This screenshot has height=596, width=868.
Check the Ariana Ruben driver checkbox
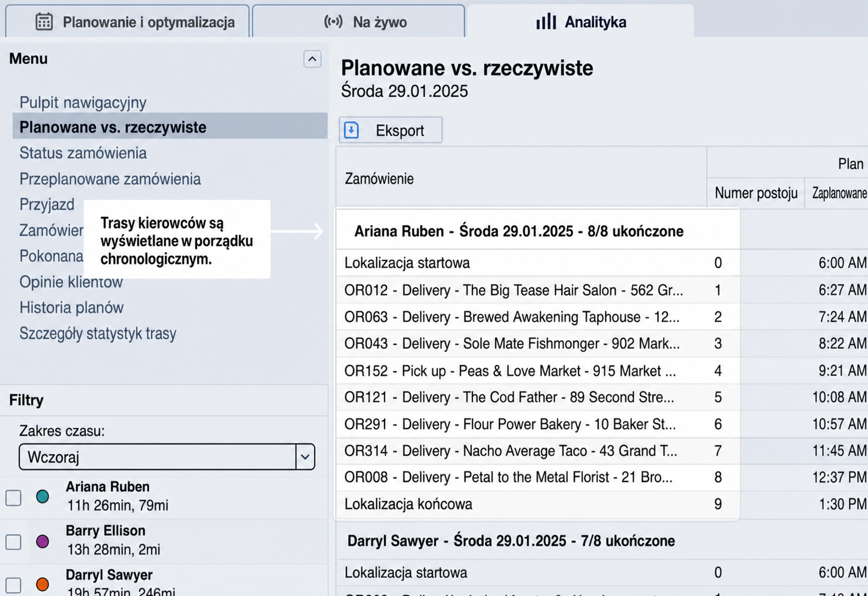pos(14,498)
